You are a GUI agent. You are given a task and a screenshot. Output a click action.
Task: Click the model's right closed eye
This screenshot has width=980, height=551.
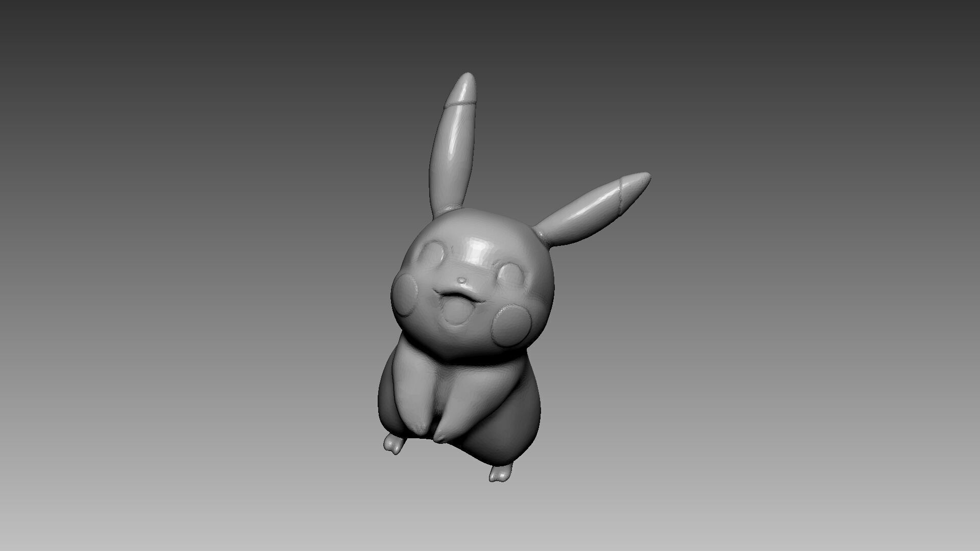coord(510,274)
